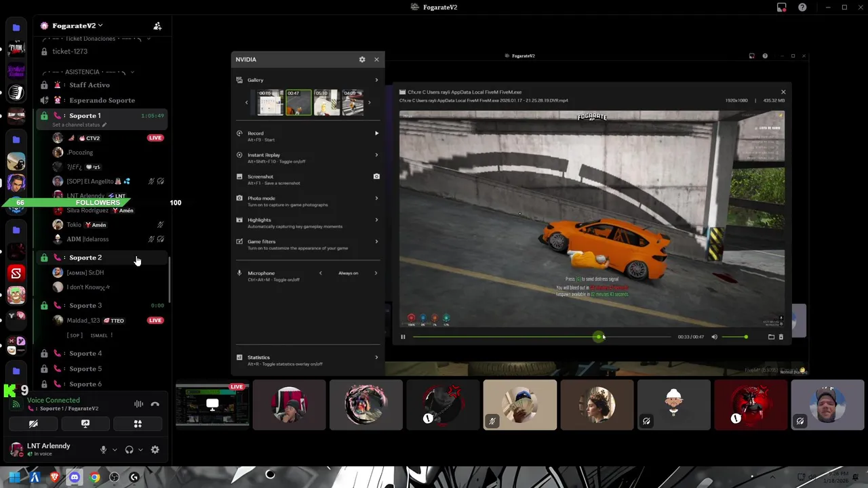Open the Screenshot menu item
Image resolution: width=868 pixels, height=488 pixels.
308,180
